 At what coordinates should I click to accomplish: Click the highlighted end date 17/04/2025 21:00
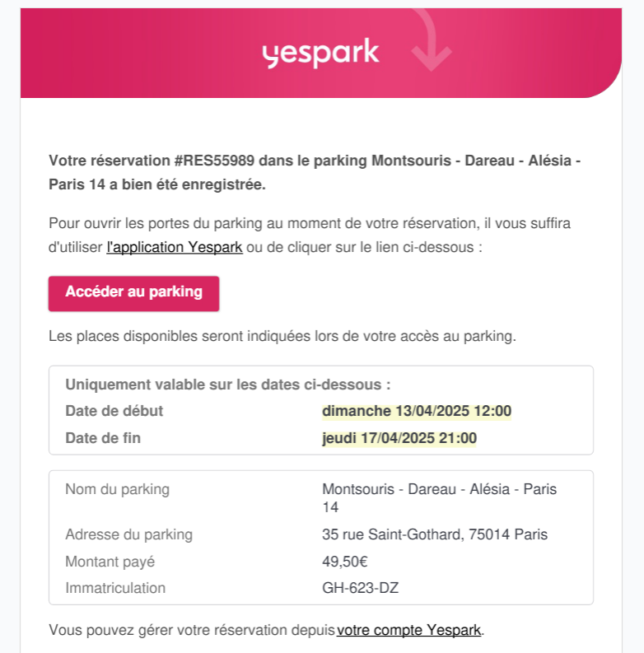(399, 438)
